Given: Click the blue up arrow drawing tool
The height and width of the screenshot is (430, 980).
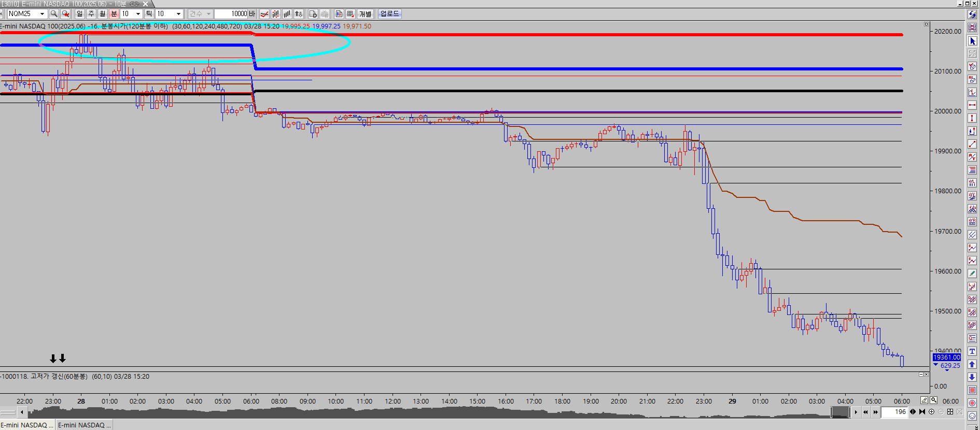Looking at the screenshot, I should point(972,364).
